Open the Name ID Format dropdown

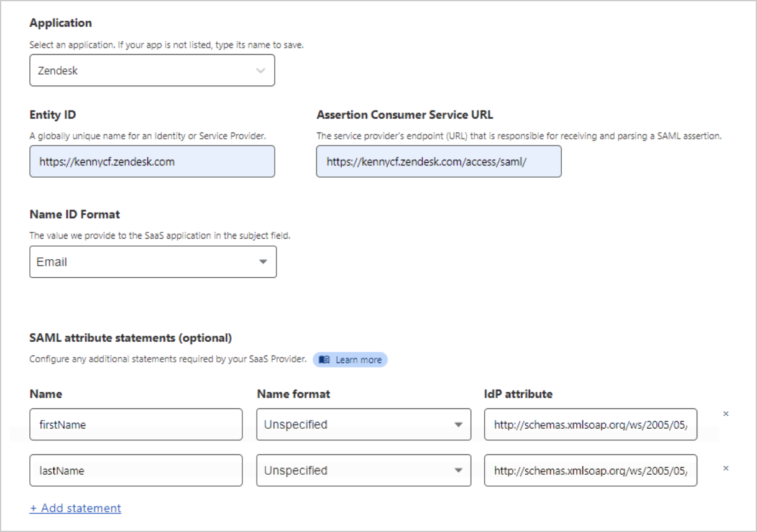pos(152,262)
